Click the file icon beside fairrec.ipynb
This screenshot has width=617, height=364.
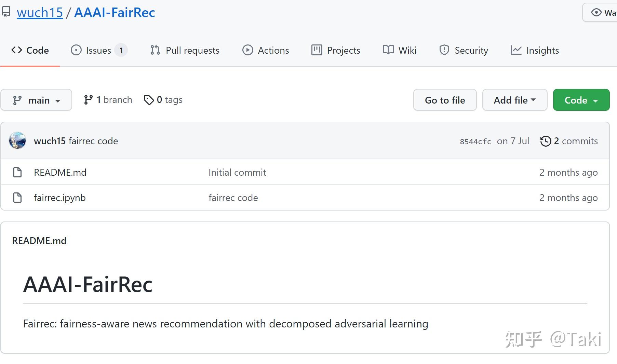(x=17, y=198)
